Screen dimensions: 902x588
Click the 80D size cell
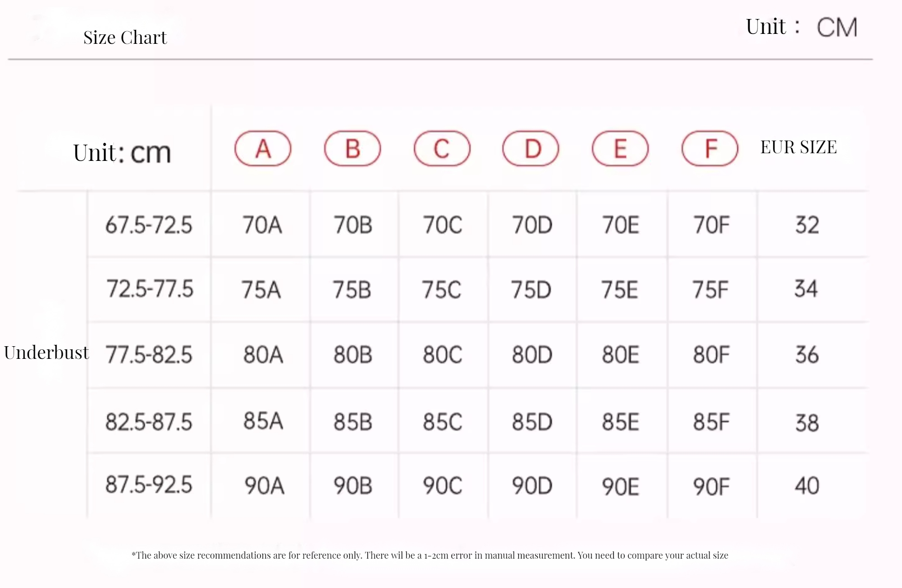532,355
